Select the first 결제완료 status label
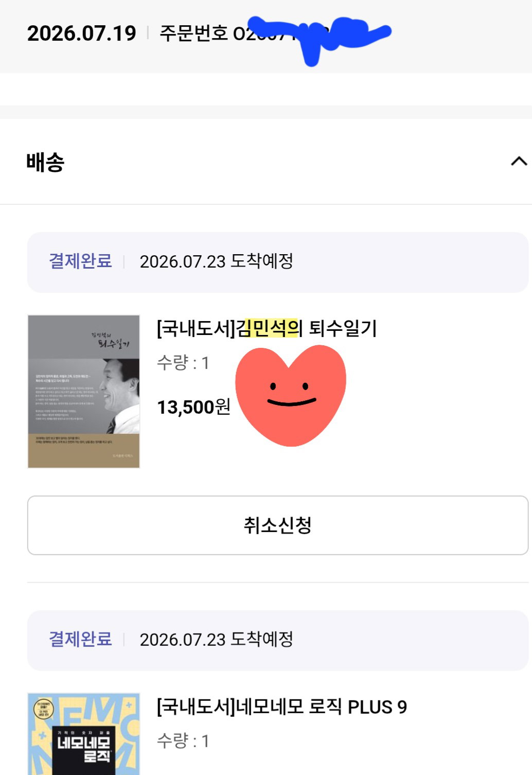 [80, 261]
